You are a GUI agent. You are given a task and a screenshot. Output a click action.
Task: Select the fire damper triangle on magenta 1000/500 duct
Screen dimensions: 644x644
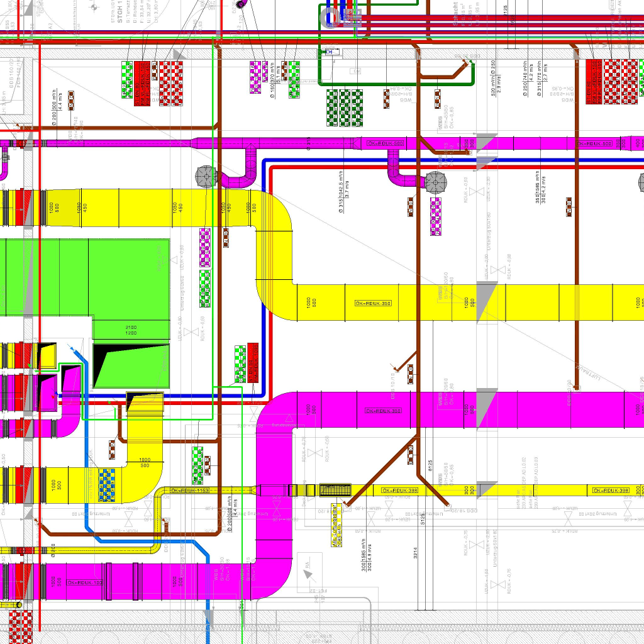pos(487,409)
